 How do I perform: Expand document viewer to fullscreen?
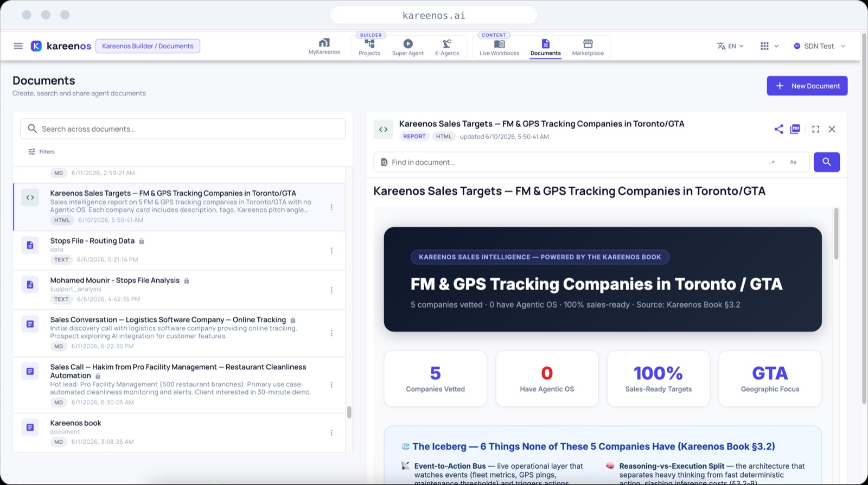tap(815, 129)
